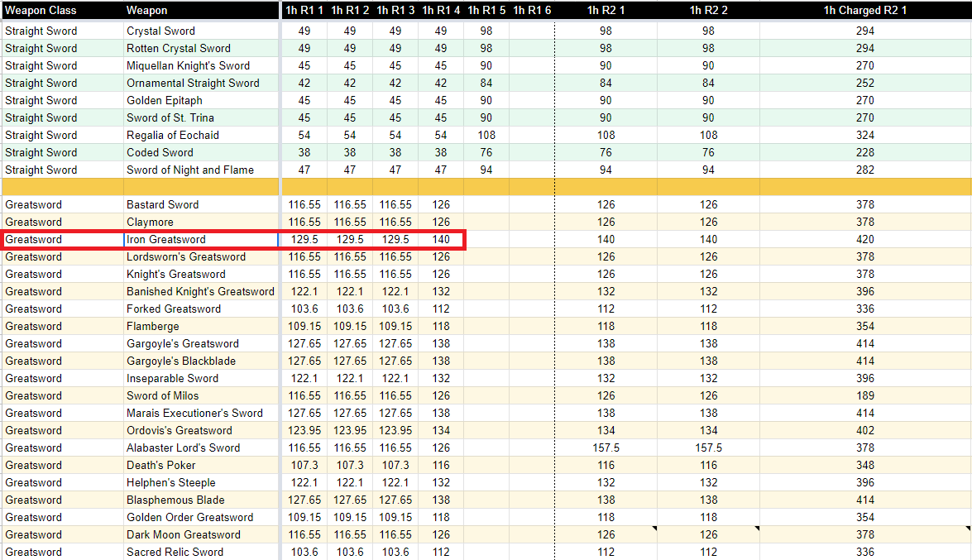Screen dimensions: 972x560
Task: Click the 157.5 value in Alabaster's 1h R2 1
Action: tap(606, 448)
